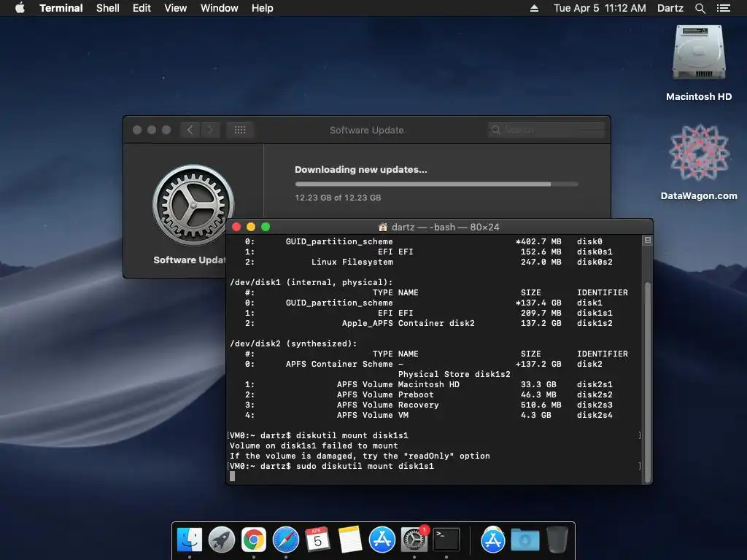This screenshot has height=560, width=747.
Task: Click the 'disk0s1' identifier
Action: (595, 252)
